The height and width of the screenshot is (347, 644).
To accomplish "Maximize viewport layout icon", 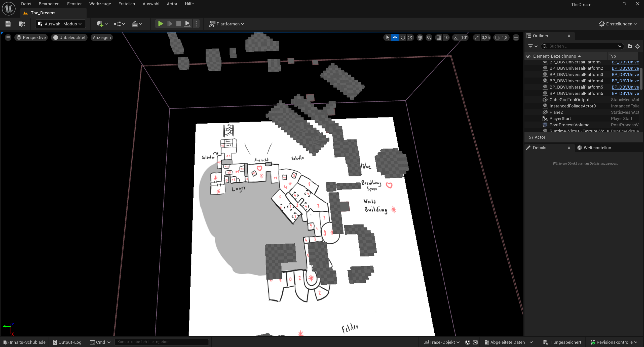I will coord(516,37).
